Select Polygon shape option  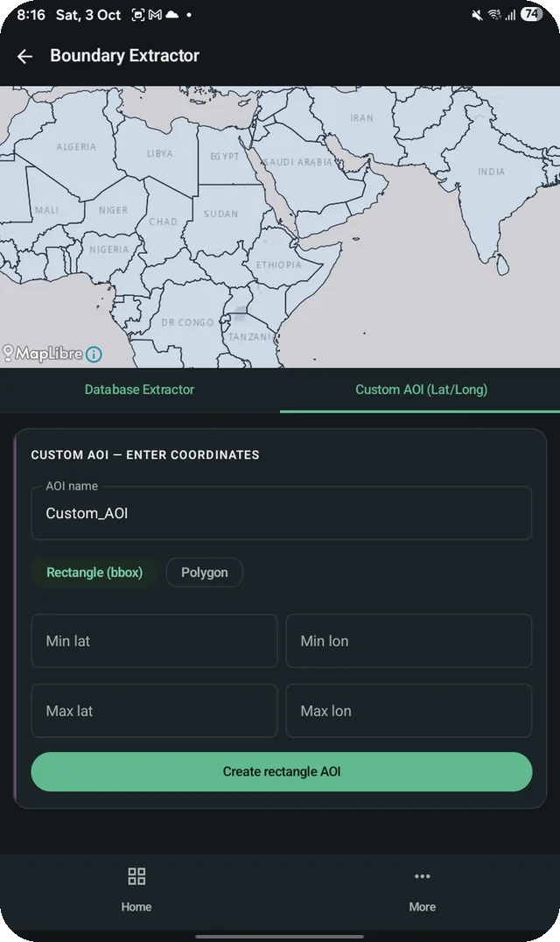coord(205,572)
